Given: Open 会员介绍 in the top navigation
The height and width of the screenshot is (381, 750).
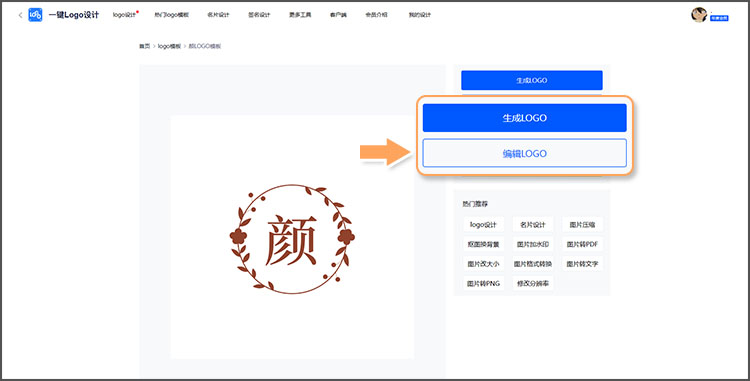Looking at the screenshot, I should (376, 15).
